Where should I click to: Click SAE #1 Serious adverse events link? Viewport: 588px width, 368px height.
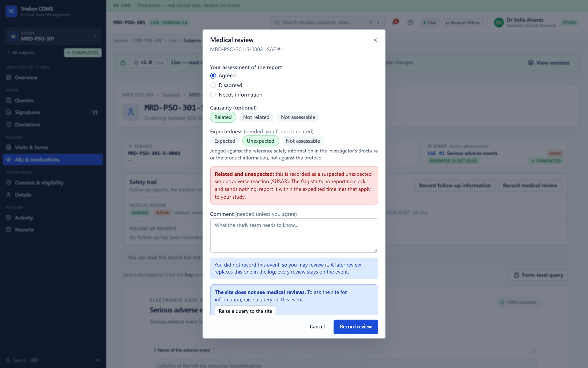coord(462,153)
